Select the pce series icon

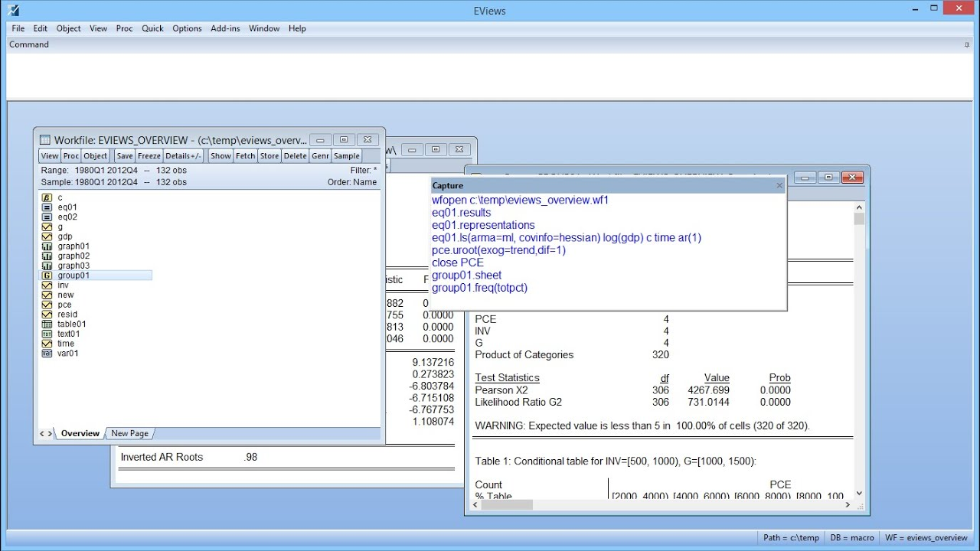click(47, 305)
